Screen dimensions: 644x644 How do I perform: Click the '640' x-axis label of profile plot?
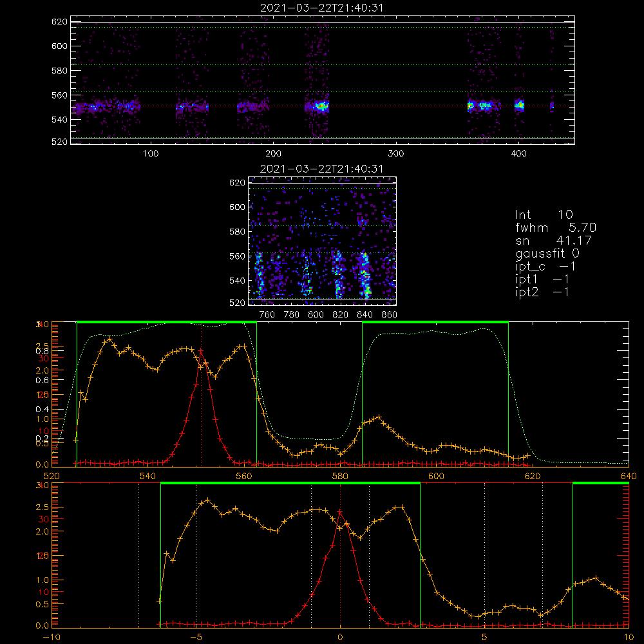pyautogui.click(x=629, y=476)
